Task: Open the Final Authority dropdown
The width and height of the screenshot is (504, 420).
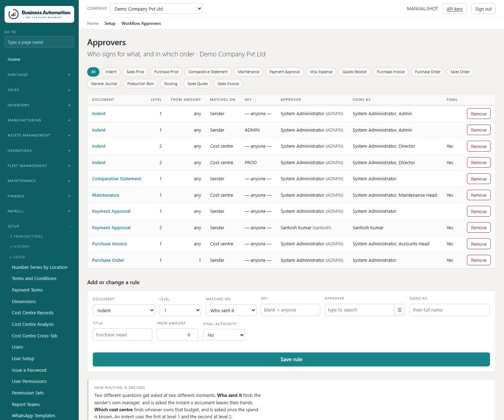Action: point(224,335)
